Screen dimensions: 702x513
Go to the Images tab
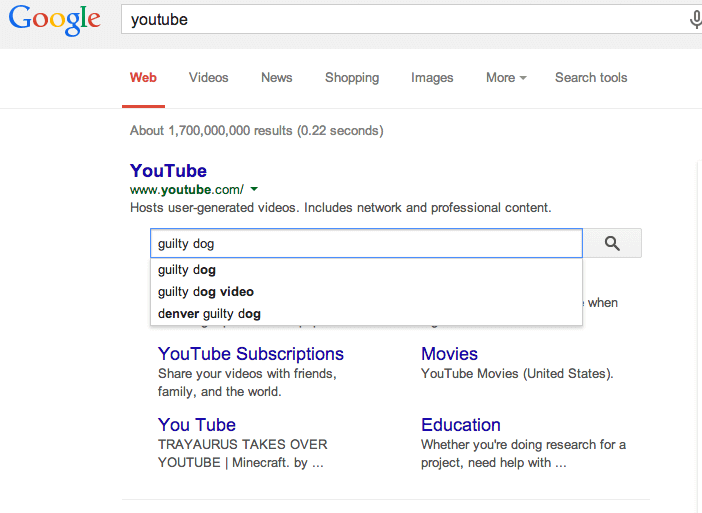click(432, 78)
